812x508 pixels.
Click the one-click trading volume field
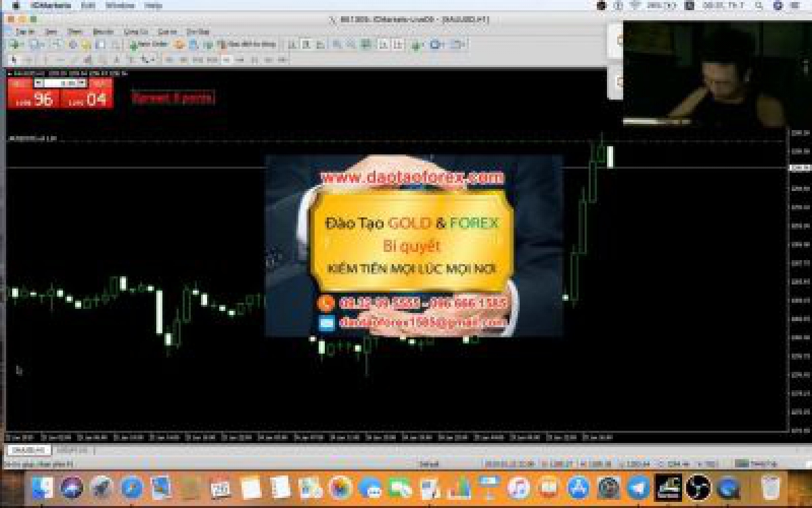60,83
